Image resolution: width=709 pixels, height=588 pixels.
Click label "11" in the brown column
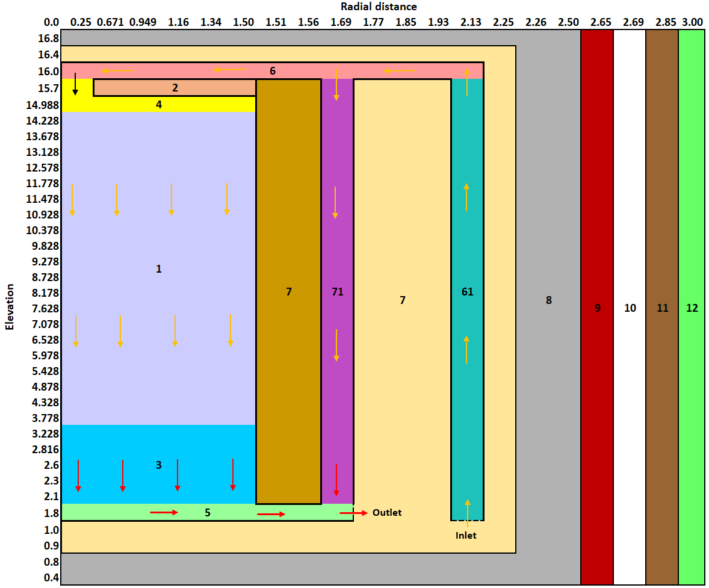pos(663,309)
